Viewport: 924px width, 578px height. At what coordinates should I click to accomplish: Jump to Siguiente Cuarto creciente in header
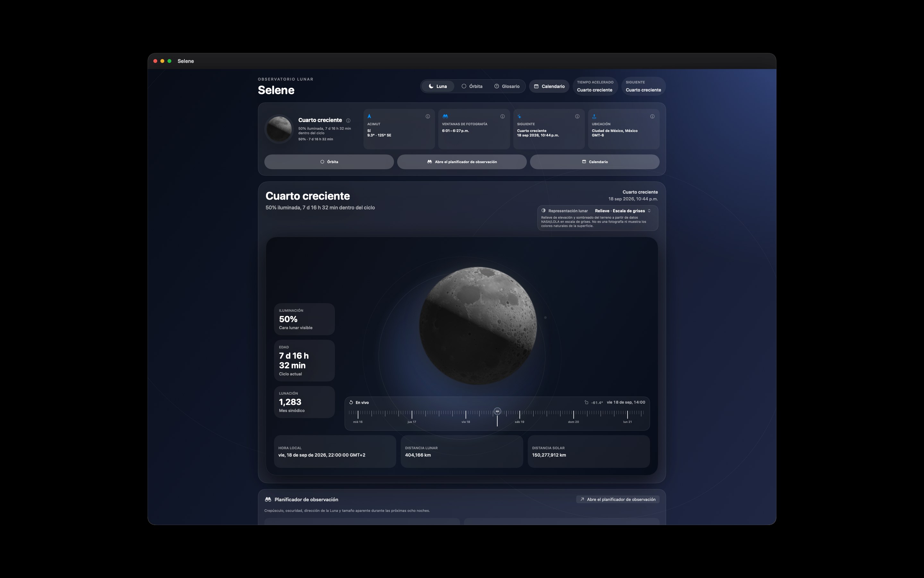[x=643, y=86]
